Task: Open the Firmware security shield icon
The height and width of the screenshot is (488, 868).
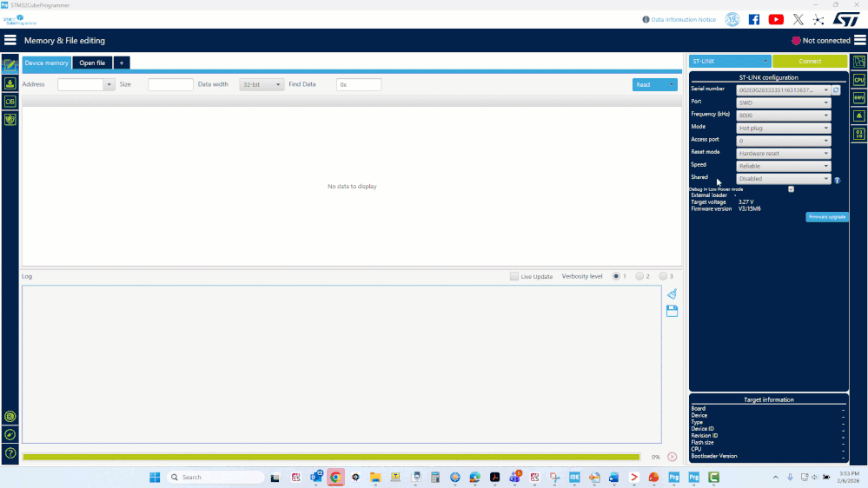Action: click(x=10, y=120)
